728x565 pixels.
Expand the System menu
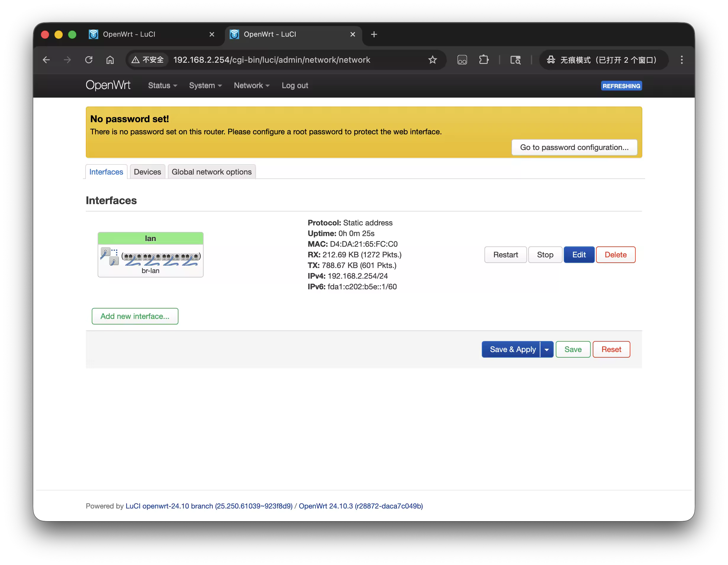coord(205,85)
